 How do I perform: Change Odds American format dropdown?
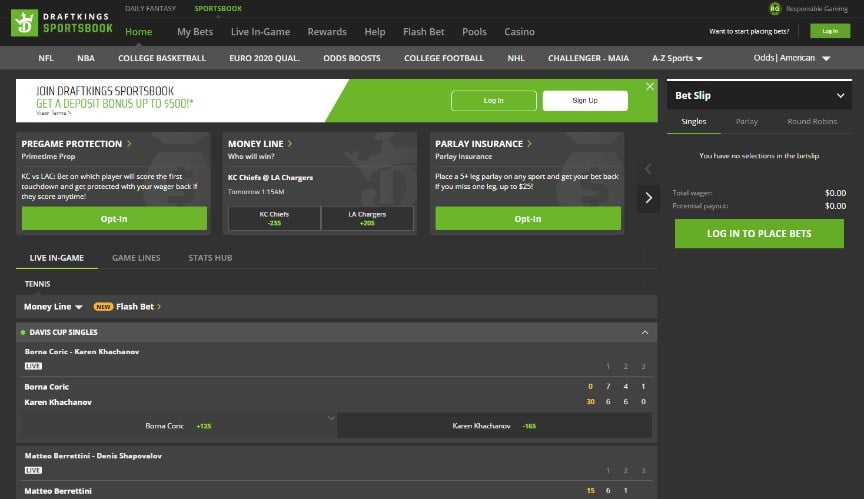(x=792, y=58)
